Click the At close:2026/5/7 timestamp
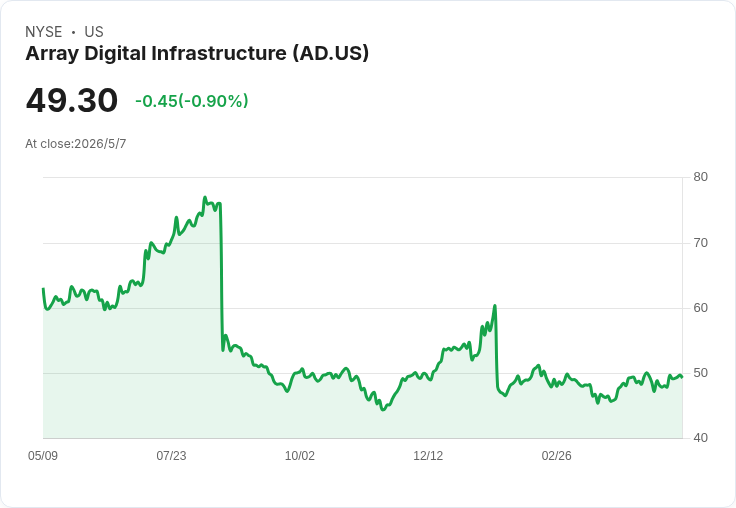 (76, 144)
